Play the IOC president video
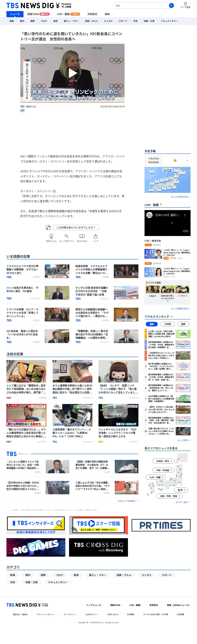 (x=72, y=73)
